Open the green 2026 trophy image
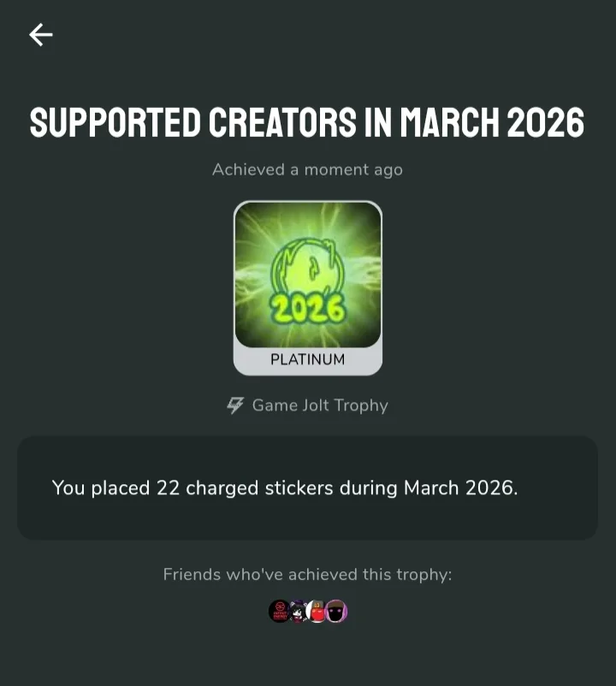The height and width of the screenshot is (686, 616). [x=308, y=275]
